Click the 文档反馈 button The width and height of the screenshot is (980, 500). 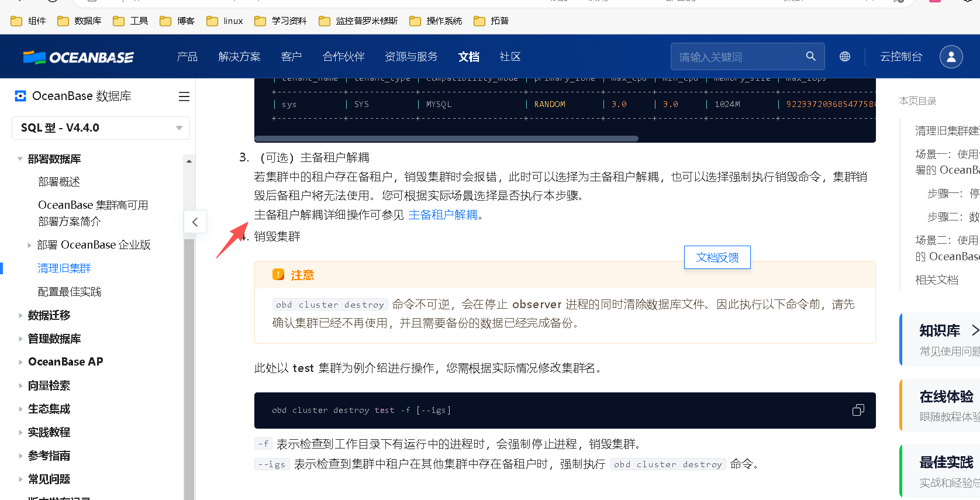(717, 257)
